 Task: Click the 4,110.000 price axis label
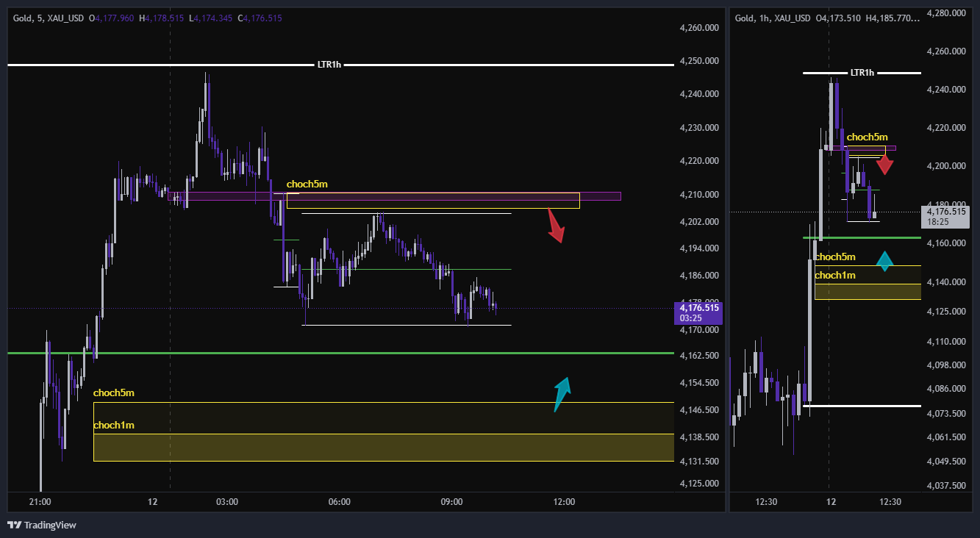click(x=945, y=342)
